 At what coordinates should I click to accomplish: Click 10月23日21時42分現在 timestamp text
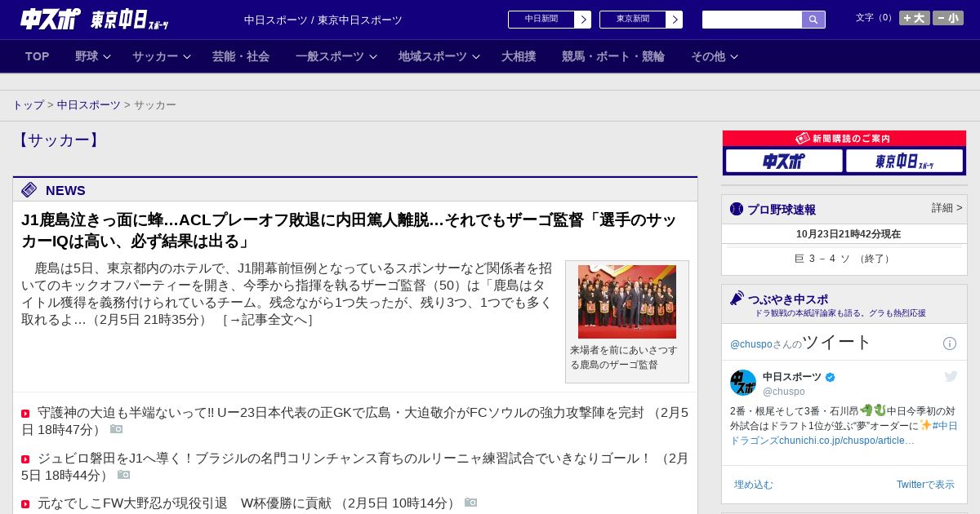(x=849, y=234)
